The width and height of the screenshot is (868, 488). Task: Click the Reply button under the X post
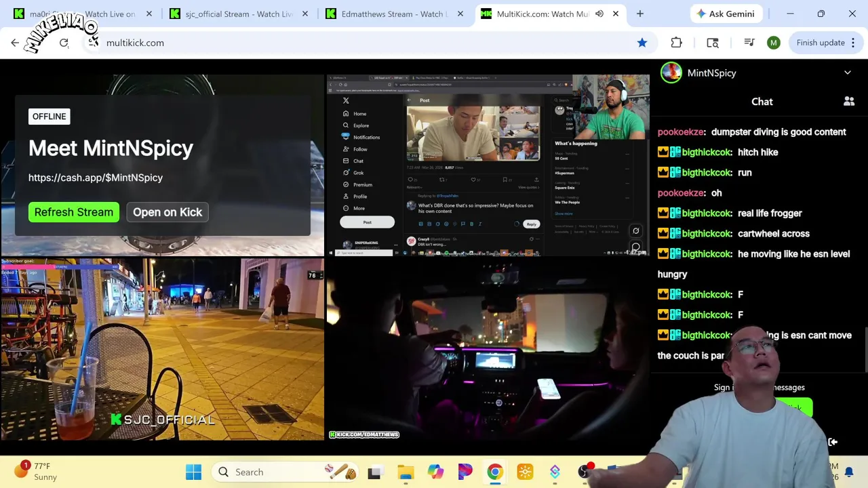coord(531,224)
